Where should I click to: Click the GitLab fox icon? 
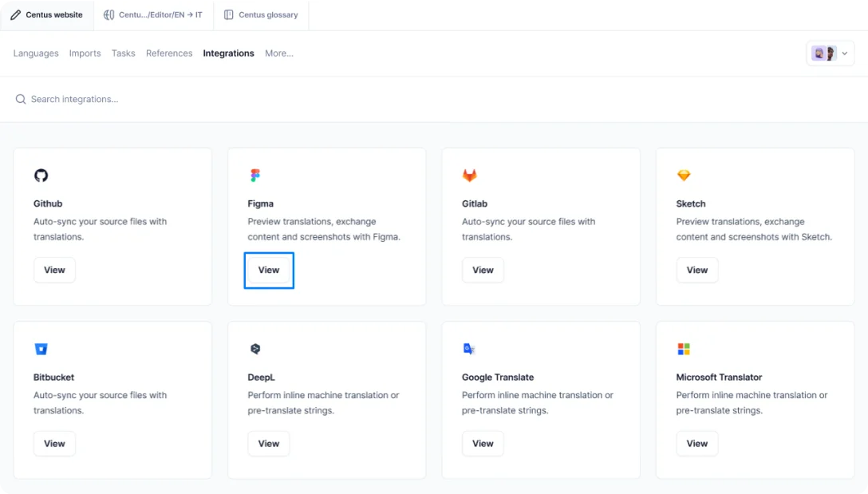pyautogui.click(x=469, y=175)
